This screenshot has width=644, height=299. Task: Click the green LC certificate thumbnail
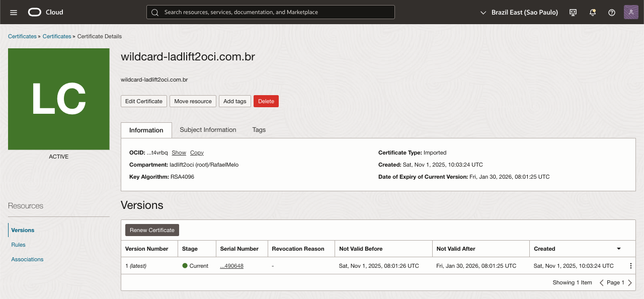[x=59, y=99]
